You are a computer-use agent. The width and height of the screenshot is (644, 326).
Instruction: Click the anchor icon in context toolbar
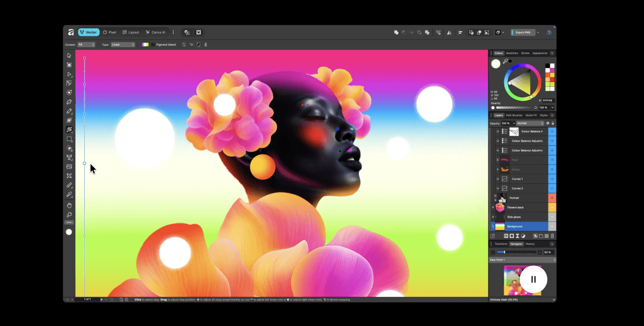pos(206,45)
